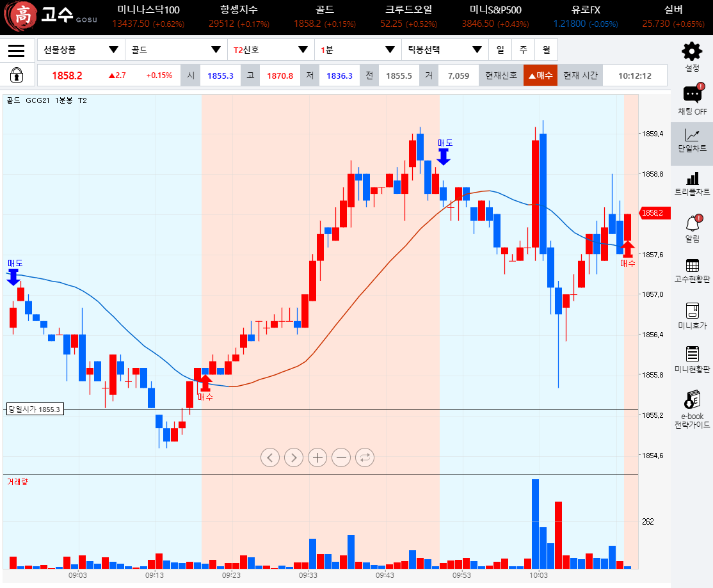
Task: Switch to weekly chart (주) tab
Action: 524,49
